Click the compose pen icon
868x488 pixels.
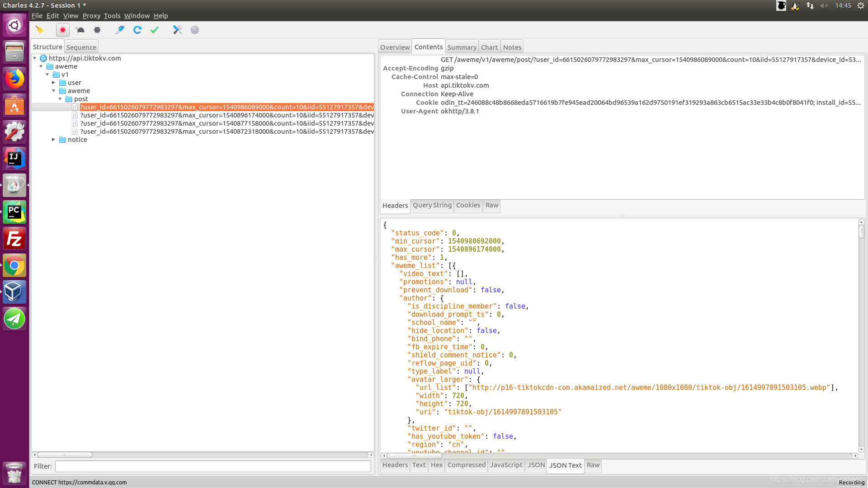pyautogui.click(x=120, y=30)
